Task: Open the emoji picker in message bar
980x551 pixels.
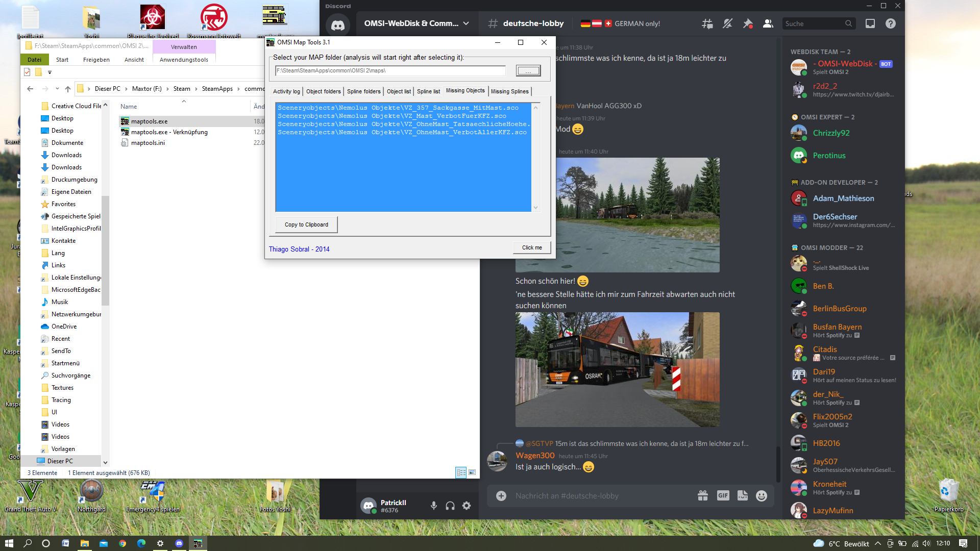Action: [x=761, y=496]
